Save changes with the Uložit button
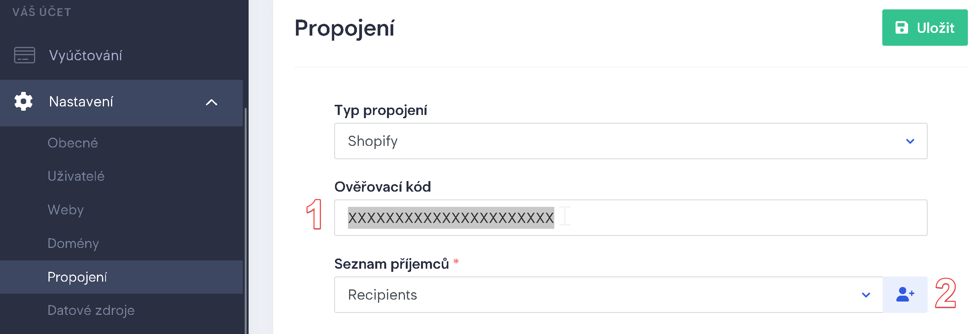The height and width of the screenshot is (334, 980). pos(924,28)
